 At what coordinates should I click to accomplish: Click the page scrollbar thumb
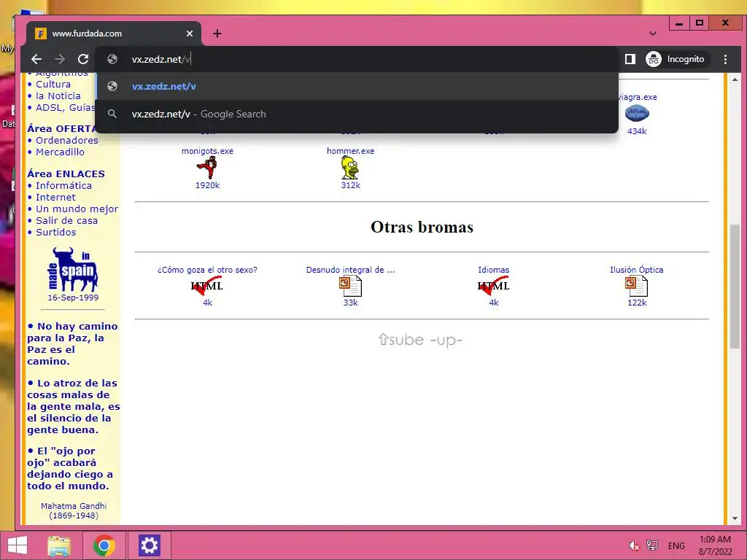pos(735,287)
